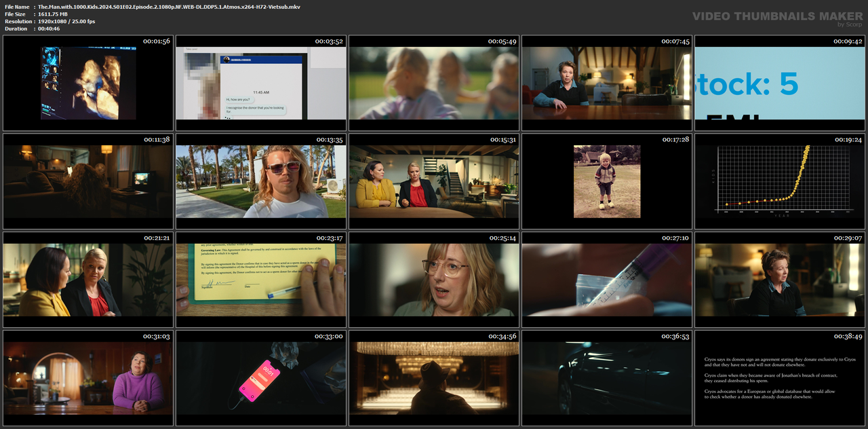This screenshot has height=429, width=868.
Task: Select the chat message thumbnail at 00:03:52
Action: [x=261, y=83]
